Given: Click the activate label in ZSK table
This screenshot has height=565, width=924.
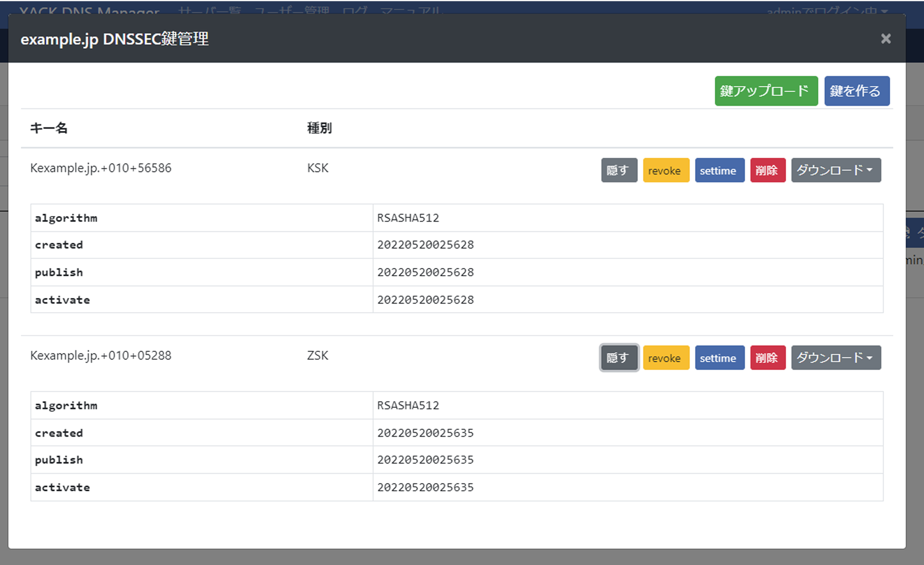Looking at the screenshot, I should point(62,487).
